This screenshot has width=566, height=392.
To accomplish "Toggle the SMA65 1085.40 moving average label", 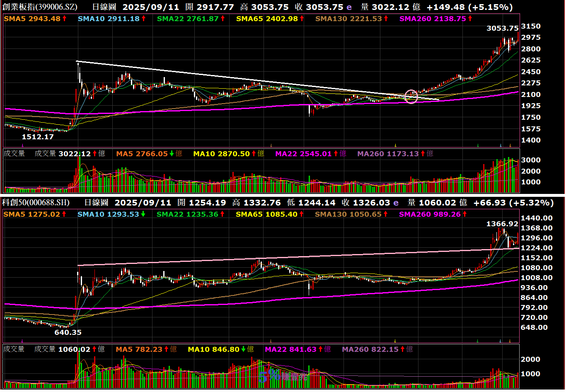I will [266, 214].
